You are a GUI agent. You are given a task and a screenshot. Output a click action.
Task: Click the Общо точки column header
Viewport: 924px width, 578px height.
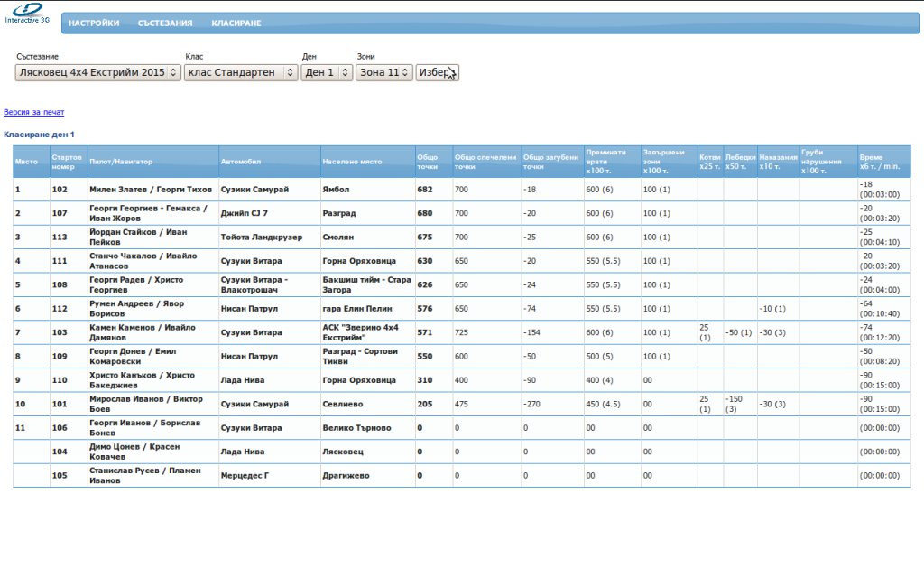[427, 162]
